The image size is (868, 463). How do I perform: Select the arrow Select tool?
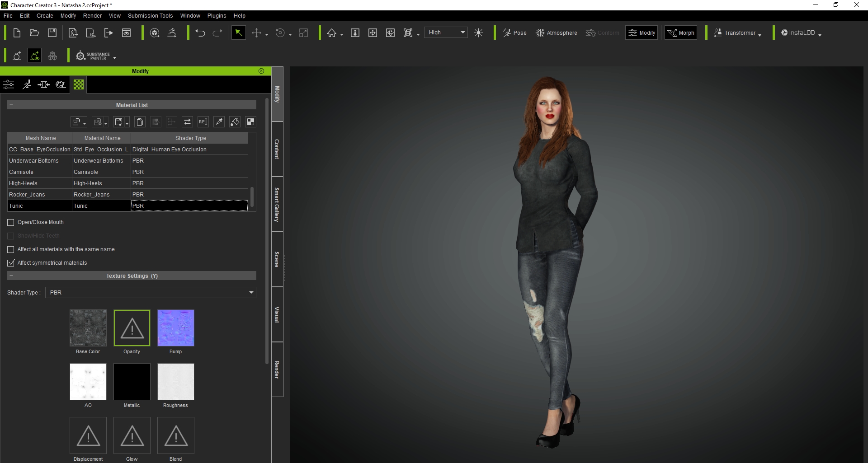(x=238, y=33)
